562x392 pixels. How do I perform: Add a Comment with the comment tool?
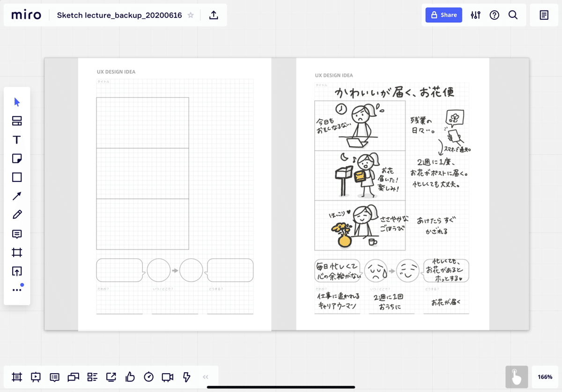tap(16, 233)
